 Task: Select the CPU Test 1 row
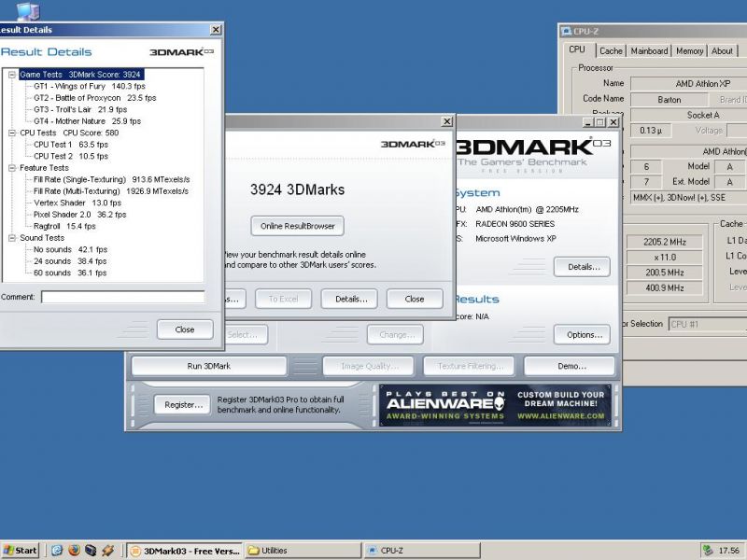click(x=71, y=145)
